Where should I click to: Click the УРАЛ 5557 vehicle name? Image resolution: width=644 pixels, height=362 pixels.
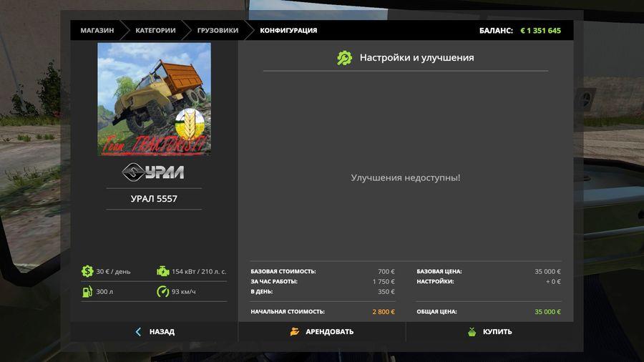click(153, 199)
